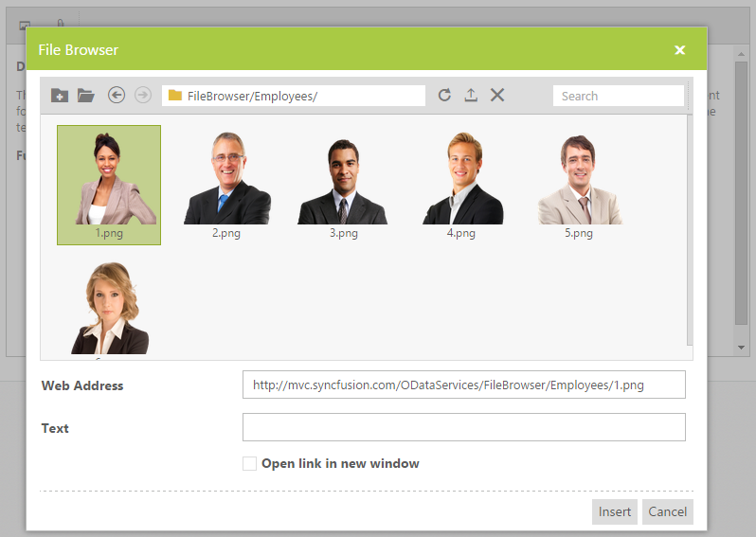Viewport: 756px width, 537px height.
Task: Select the 3.png employee thumbnail
Action: pyautogui.click(x=343, y=185)
